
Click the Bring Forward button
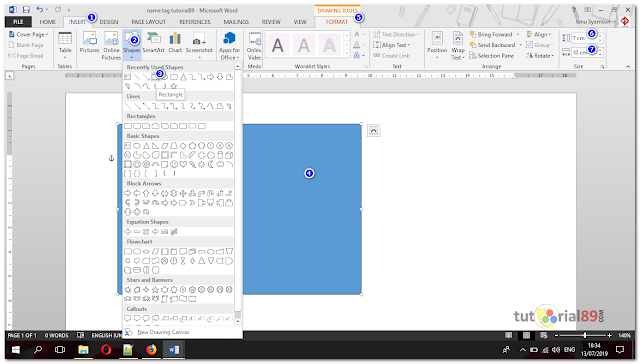491,34
